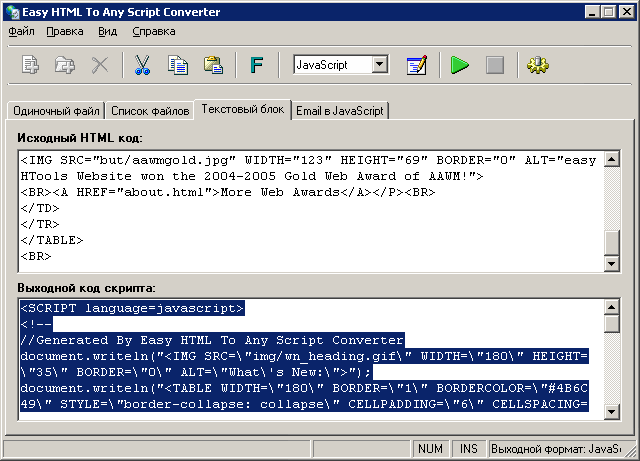The image size is (640, 461).
Task: Click the New file toolbar icon
Action: (x=31, y=65)
